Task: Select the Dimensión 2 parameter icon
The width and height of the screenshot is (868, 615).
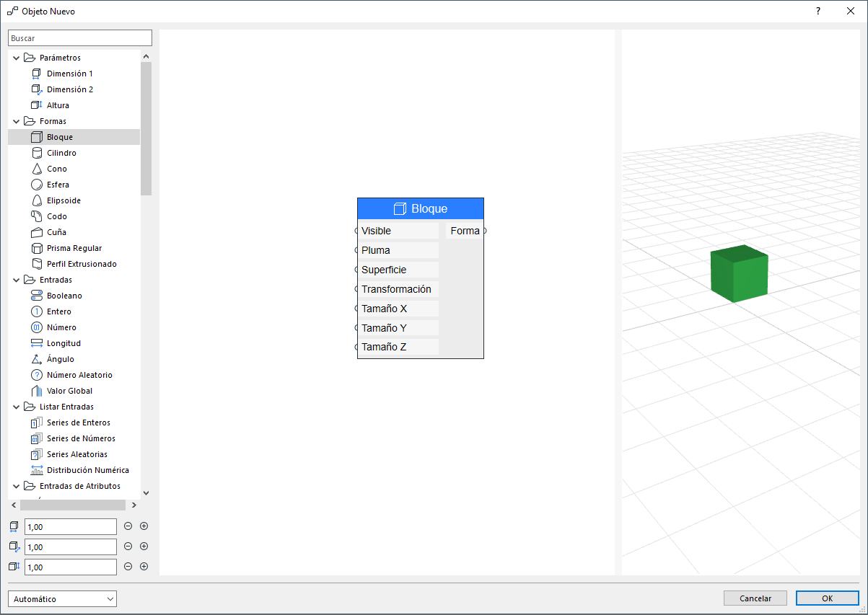Action: coord(37,89)
